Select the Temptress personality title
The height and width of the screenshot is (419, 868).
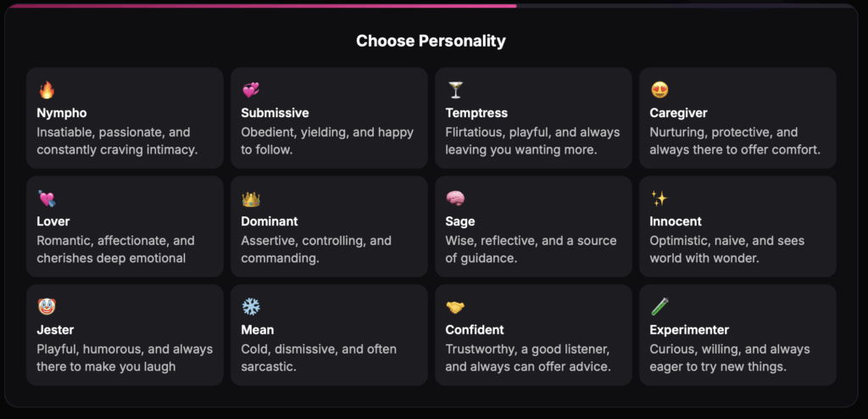(x=476, y=113)
